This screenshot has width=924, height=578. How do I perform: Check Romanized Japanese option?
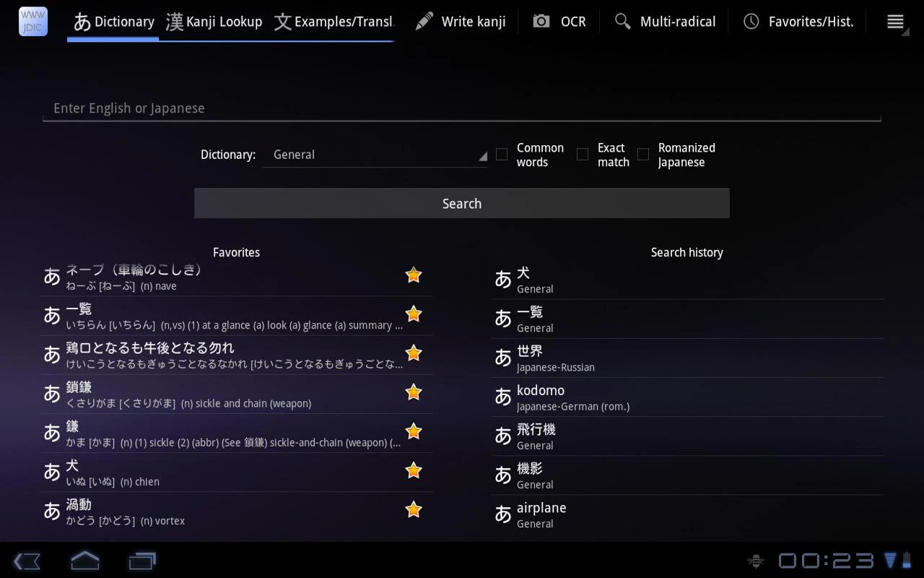coord(643,154)
